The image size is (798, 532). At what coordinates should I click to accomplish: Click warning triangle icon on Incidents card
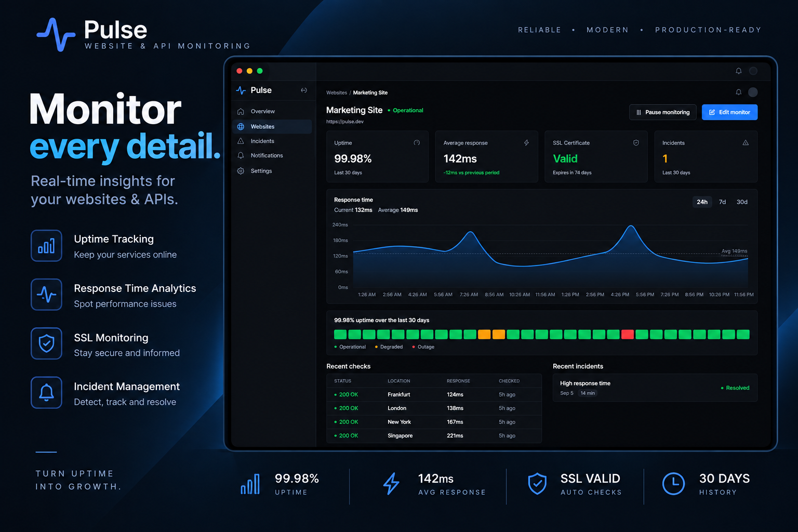coord(746,143)
